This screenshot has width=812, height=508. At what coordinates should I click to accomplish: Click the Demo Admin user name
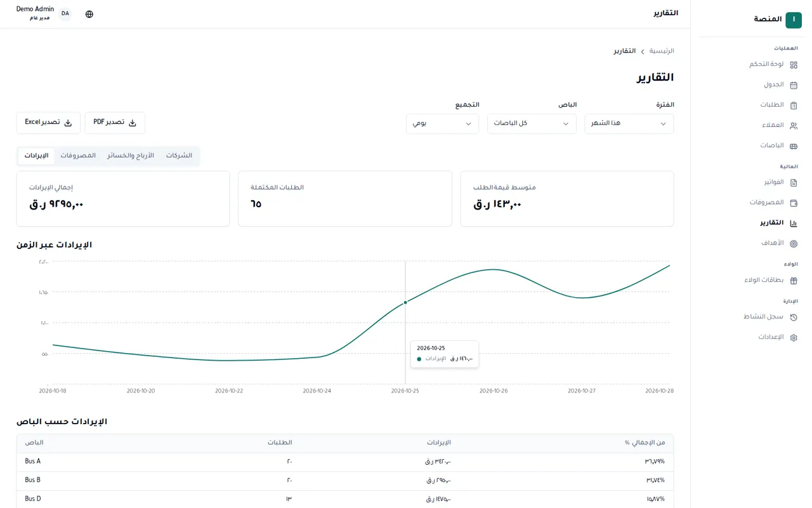tap(35, 10)
